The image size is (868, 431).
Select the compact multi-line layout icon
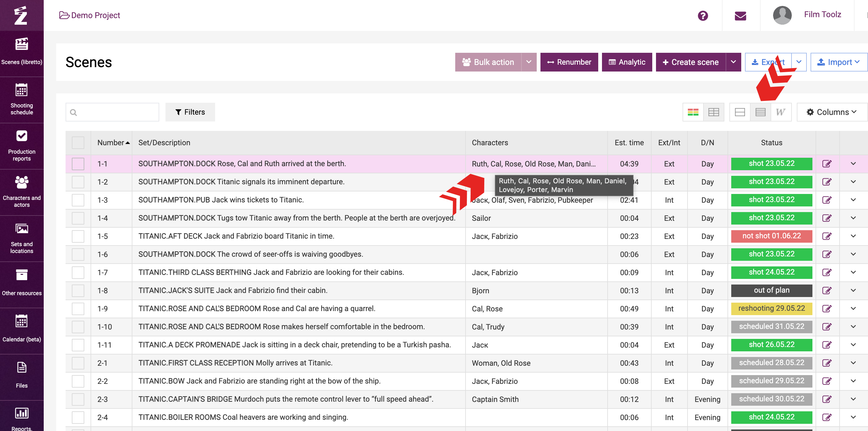coord(760,112)
